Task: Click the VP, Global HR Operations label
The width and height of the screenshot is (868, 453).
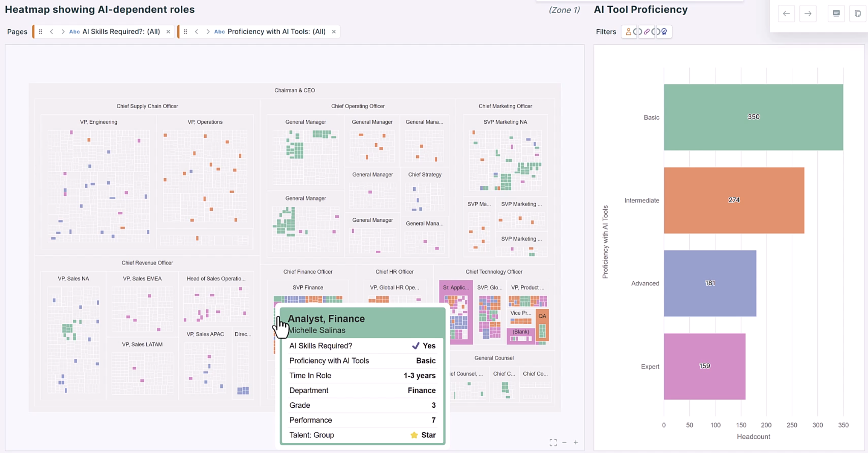Action: pyautogui.click(x=394, y=288)
